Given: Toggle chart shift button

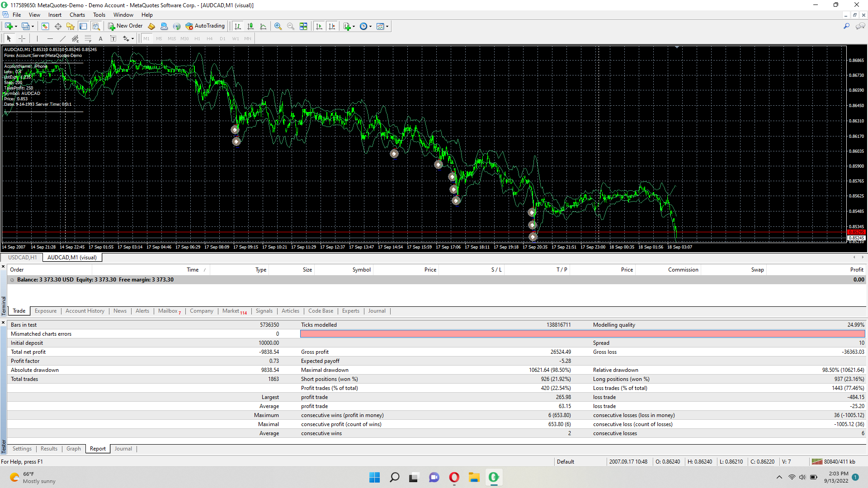Looking at the screenshot, I should point(332,26).
